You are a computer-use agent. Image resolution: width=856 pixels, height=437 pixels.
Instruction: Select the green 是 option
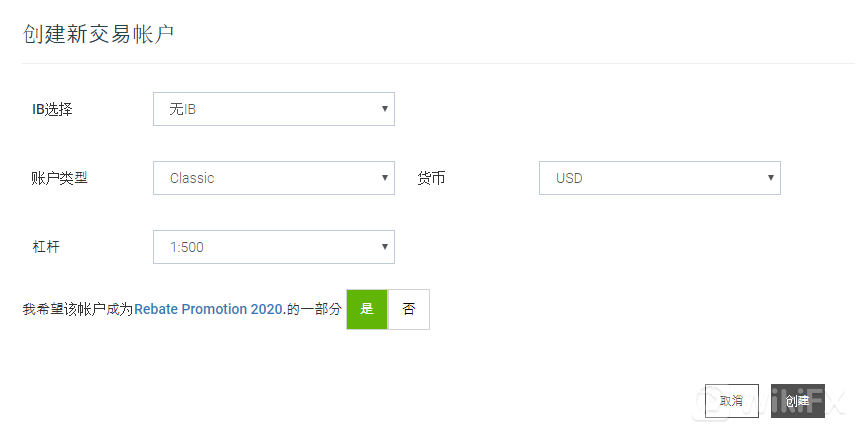[366, 309]
